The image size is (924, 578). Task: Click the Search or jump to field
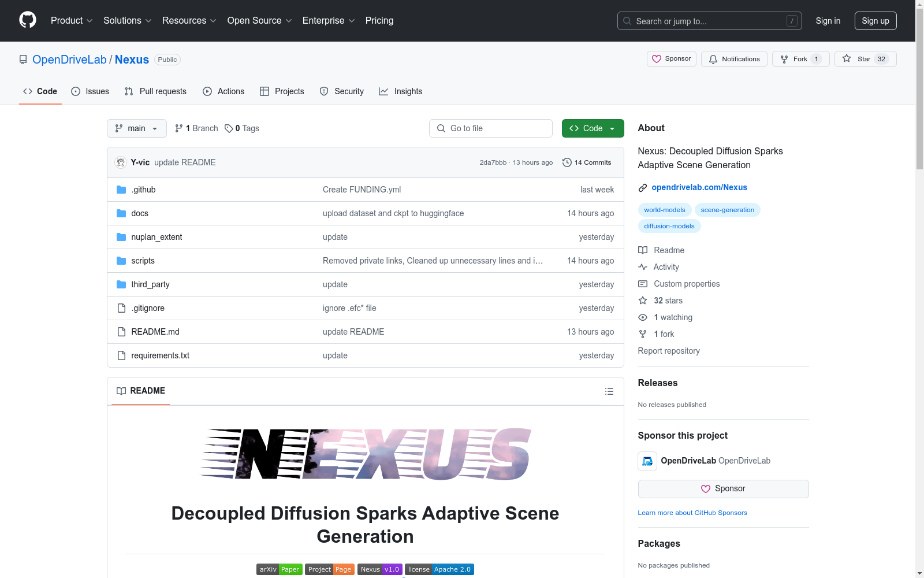click(710, 21)
